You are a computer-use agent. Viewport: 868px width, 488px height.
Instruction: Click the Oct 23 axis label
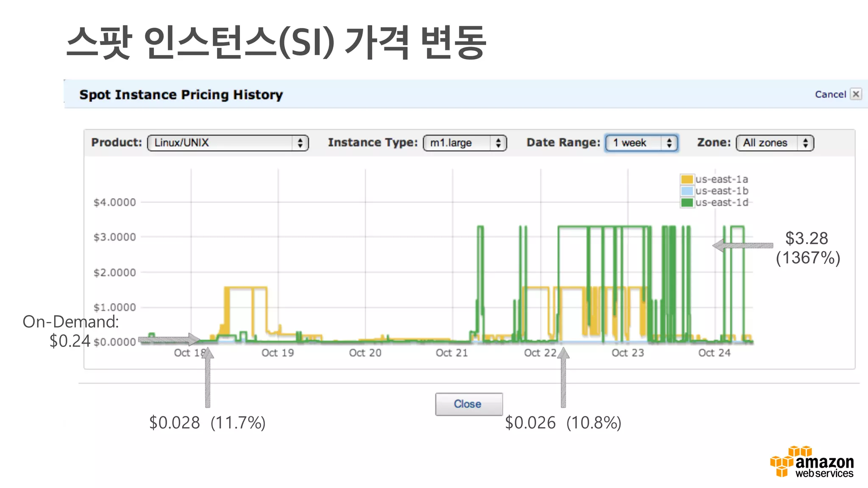[x=628, y=353]
